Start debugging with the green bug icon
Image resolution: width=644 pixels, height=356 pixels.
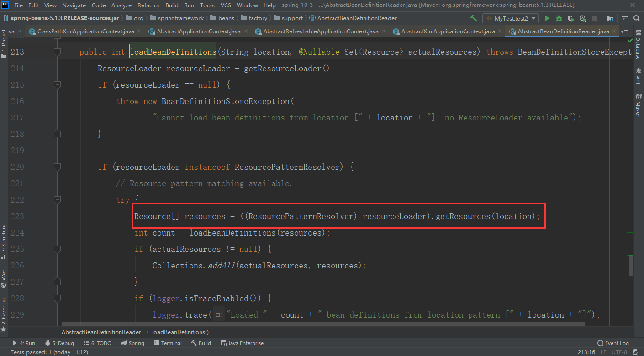[559, 18]
